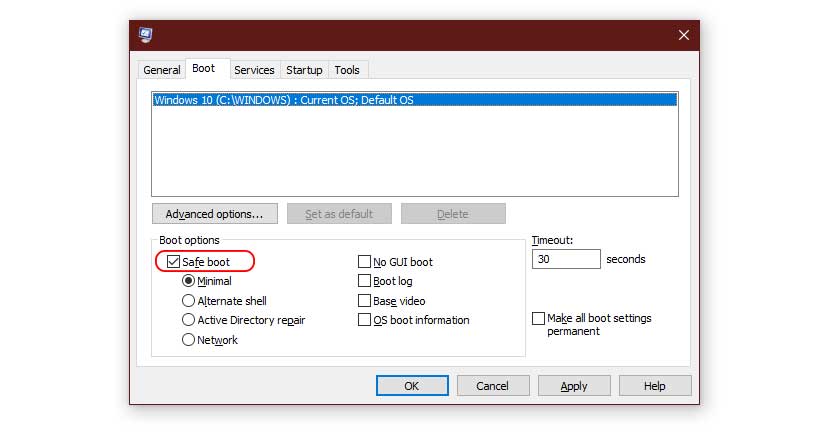Choose Active Directory repair option
835x438 pixels.
(x=188, y=320)
